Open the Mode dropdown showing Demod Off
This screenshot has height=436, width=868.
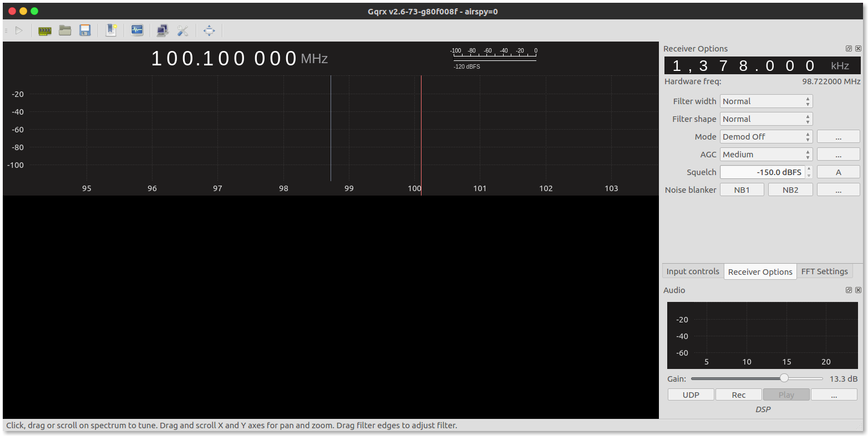click(766, 137)
